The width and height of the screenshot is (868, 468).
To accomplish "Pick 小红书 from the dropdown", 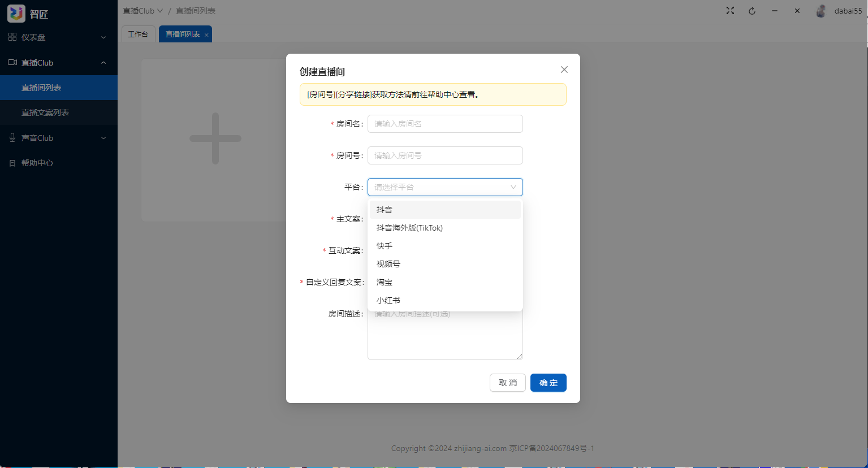I will 388,300.
